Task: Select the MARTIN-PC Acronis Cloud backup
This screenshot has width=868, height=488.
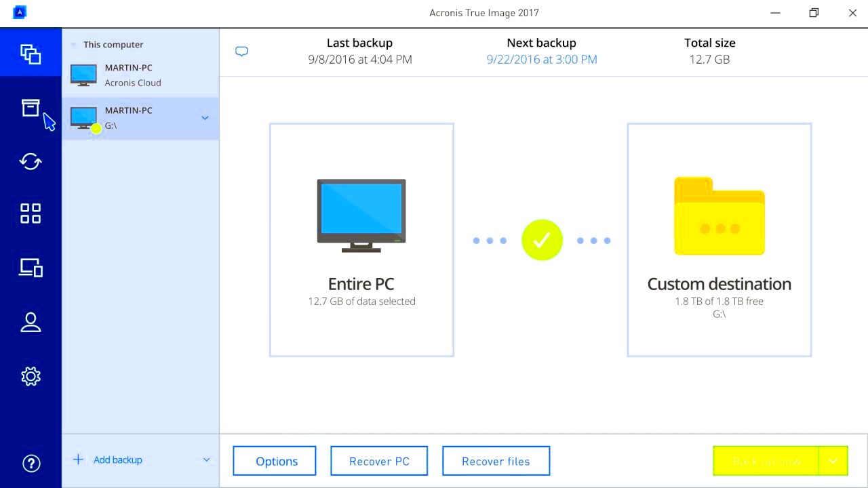Action: pos(140,75)
